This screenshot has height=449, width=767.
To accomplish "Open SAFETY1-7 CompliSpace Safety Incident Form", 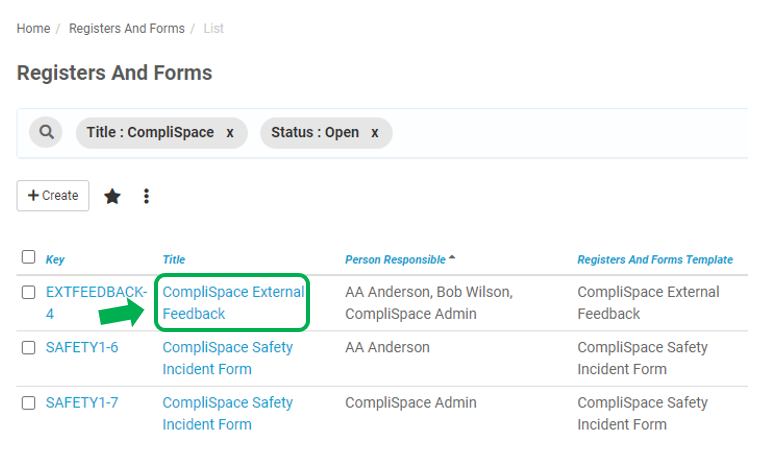I will 227,413.
